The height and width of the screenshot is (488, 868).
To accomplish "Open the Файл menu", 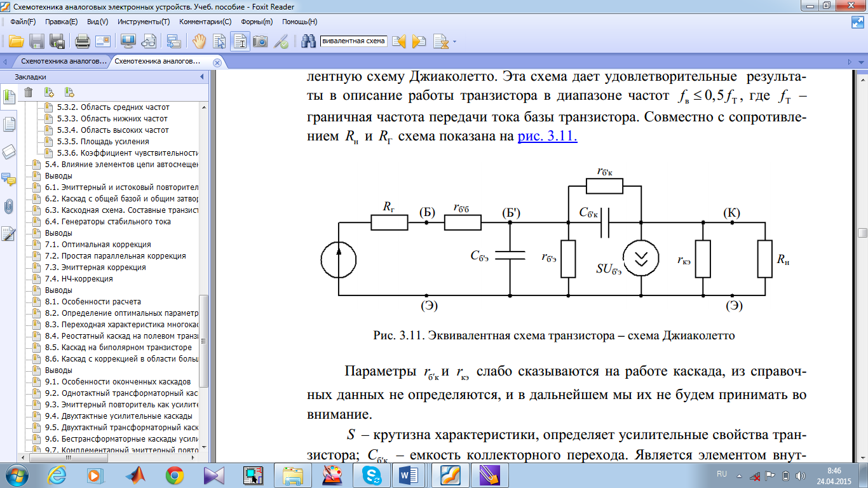I will (23, 22).
